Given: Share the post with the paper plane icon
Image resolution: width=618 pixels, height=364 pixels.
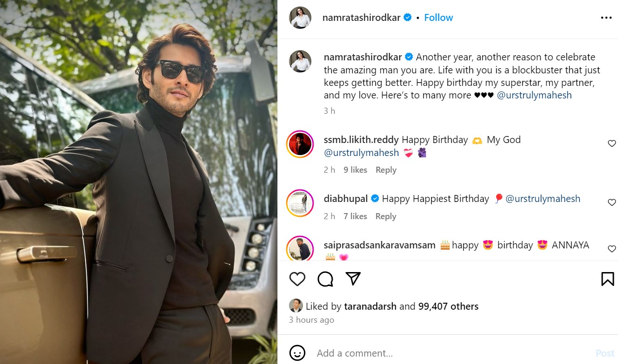Looking at the screenshot, I should 353,279.
